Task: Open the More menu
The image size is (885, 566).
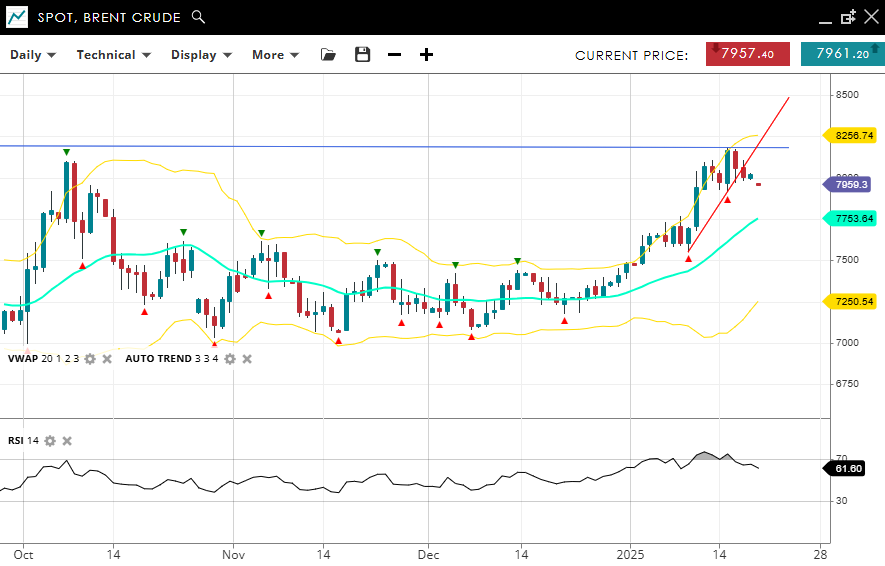Action: click(x=275, y=55)
